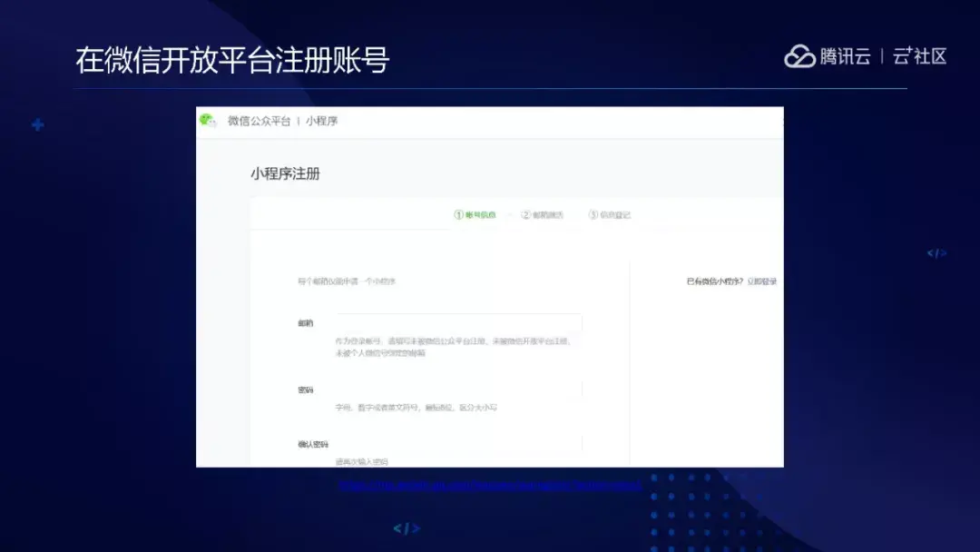The width and height of the screenshot is (980, 552).
Task: Click the 小程序 header label
Action: 322,122
